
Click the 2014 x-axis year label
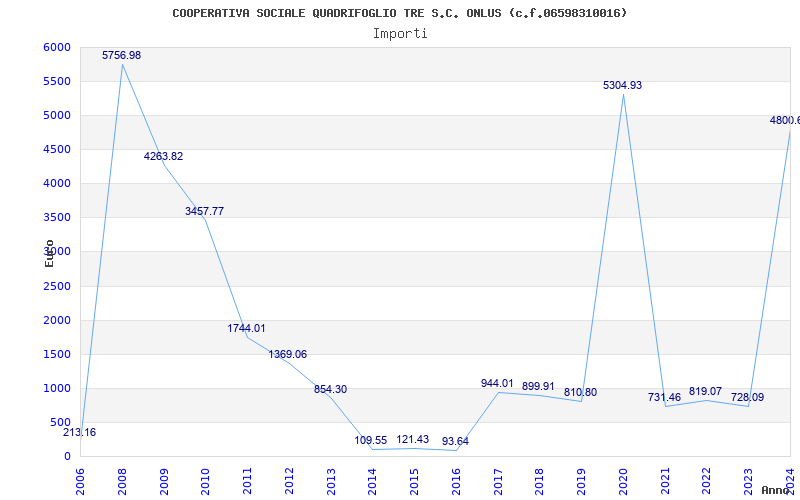pos(372,481)
